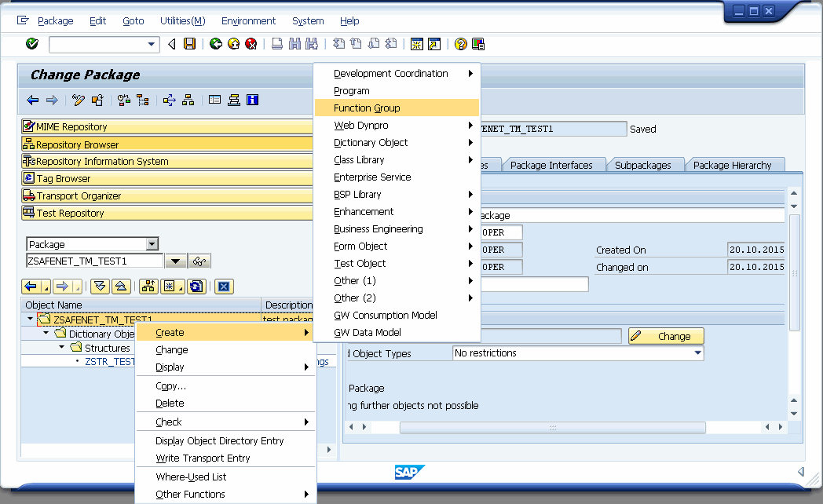Click Expand All Nodes icon in tree toolbar

100,287
